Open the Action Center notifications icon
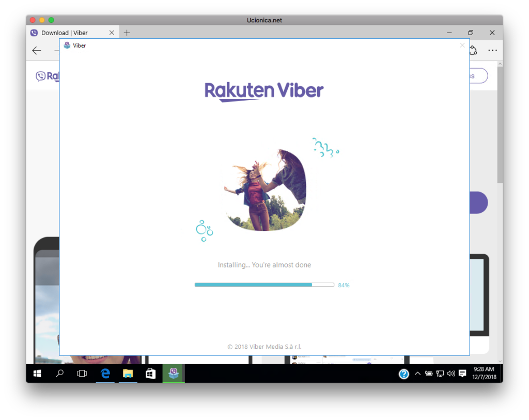 [x=462, y=374]
